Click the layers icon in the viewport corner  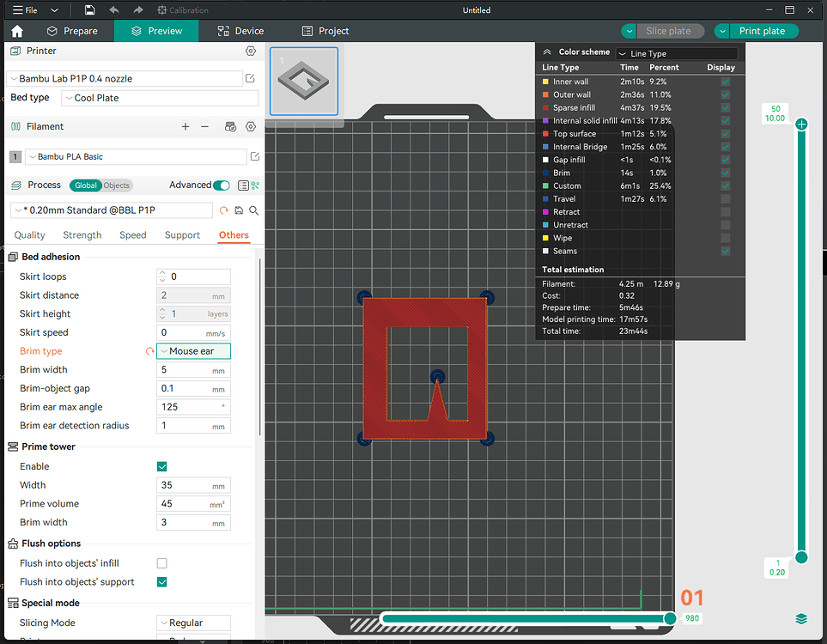pyautogui.click(x=801, y=619)
